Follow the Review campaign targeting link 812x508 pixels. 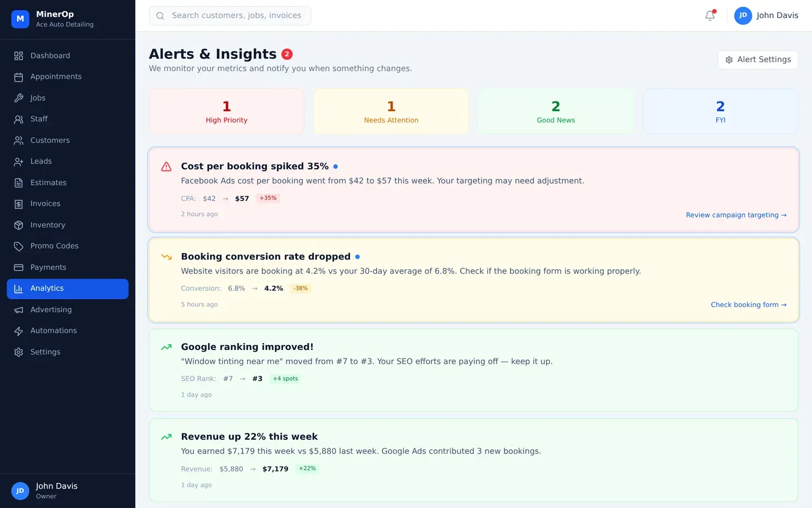(x=736, y=214)
